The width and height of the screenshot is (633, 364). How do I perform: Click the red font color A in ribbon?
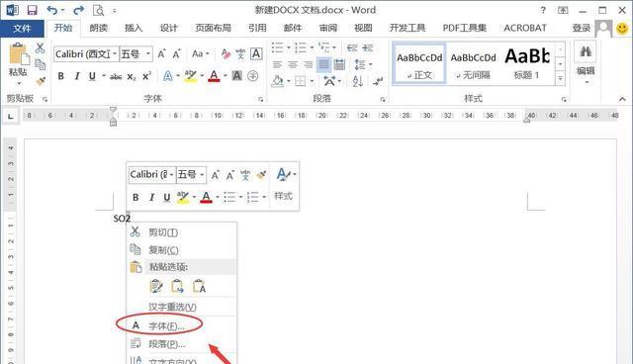pos(214,76)
